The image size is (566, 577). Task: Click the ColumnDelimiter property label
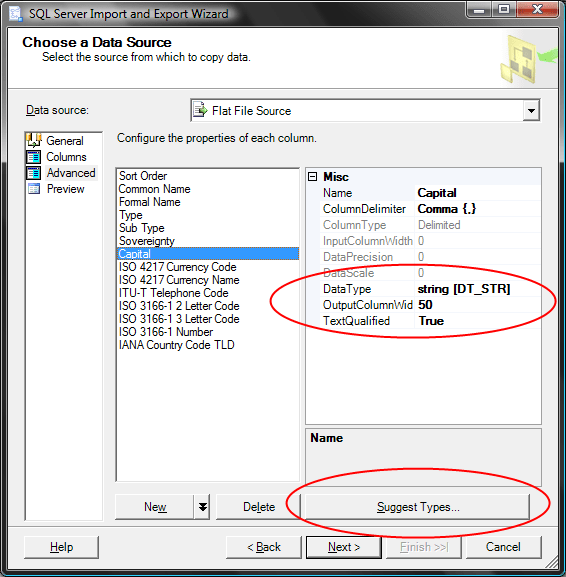[364, 209]
